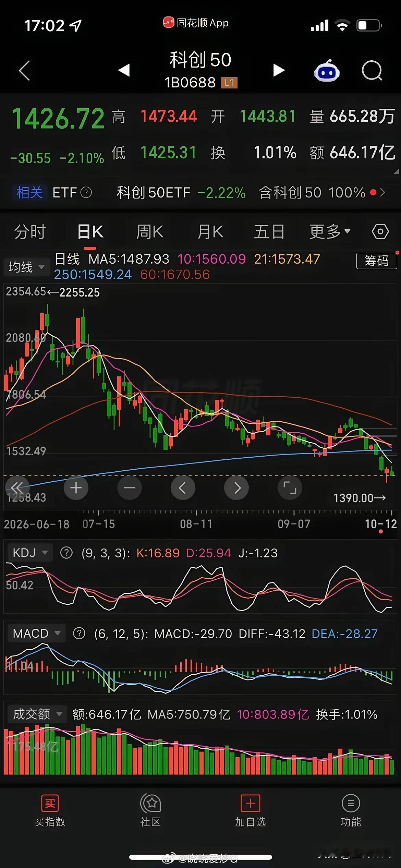Open the search magnifier icon
The height and width of the screenshot is (868, 401).
click(x=372, y=71)
